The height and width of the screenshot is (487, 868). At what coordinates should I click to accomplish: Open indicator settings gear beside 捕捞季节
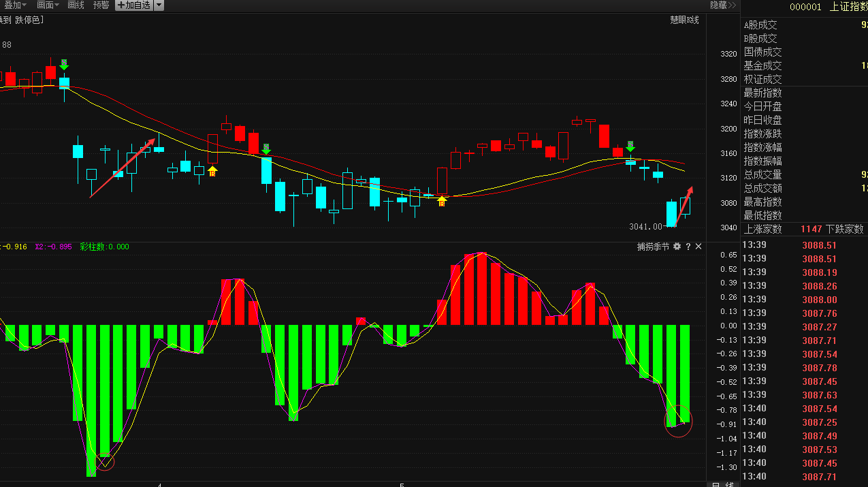click(x=677, y=247)
